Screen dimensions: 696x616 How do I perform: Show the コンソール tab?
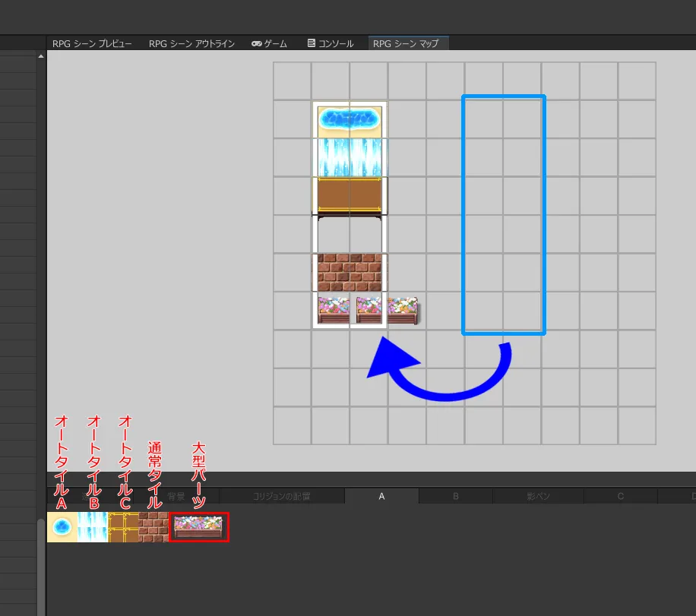(331, 44)
